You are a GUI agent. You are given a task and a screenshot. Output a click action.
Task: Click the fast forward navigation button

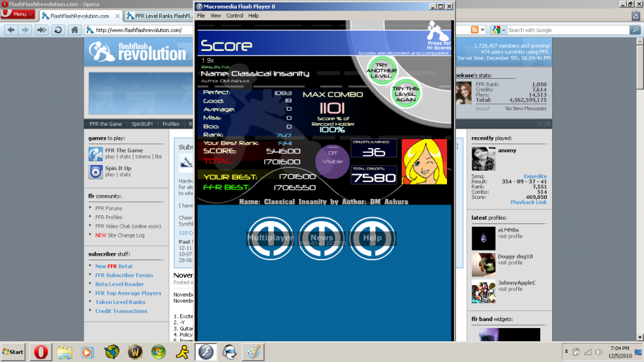(41, 30)
